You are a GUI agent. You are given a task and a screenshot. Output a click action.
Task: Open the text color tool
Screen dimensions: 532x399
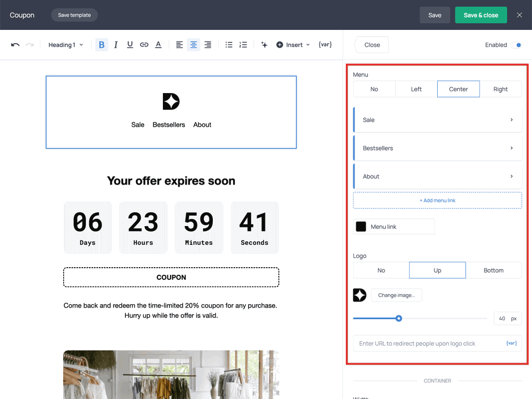(158, 45)
